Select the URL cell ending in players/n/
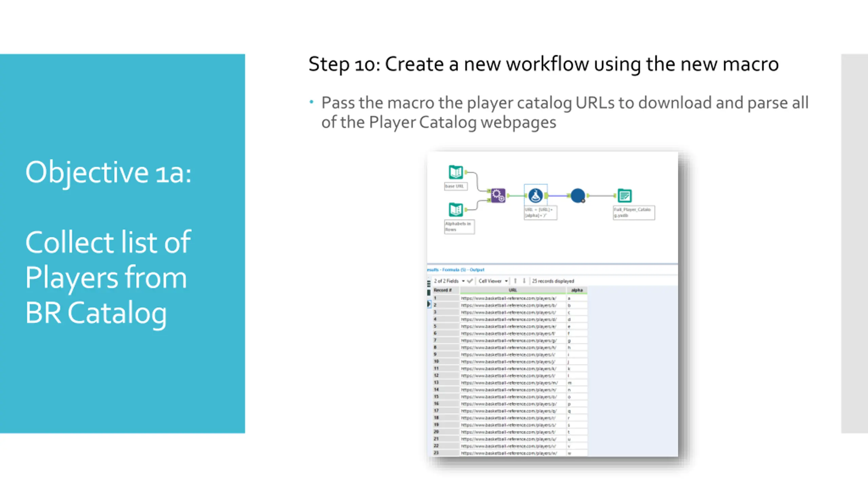This screenshot has width=868, height=488. tap(513, 390)
